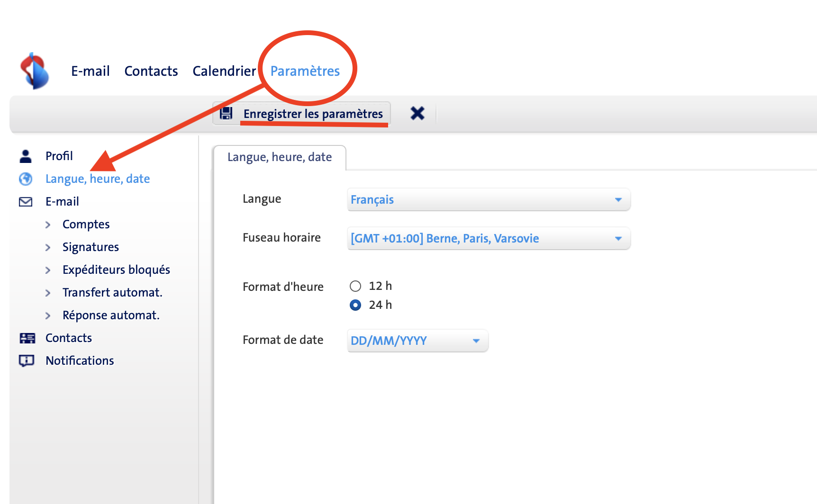Open the Format de date dropdown
Screen dimensions: 817x504
tap(417, 341)
